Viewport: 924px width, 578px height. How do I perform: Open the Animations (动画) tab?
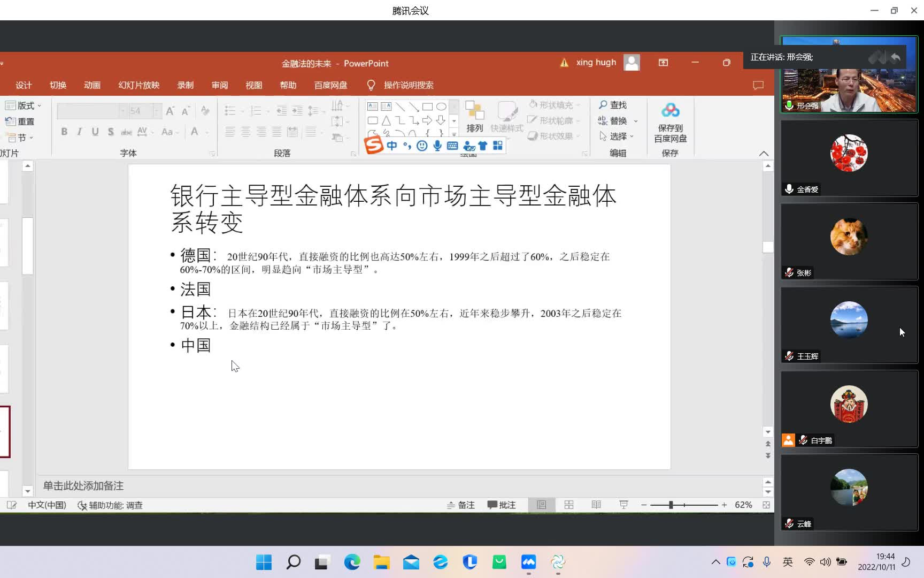[x=92, y=85]
